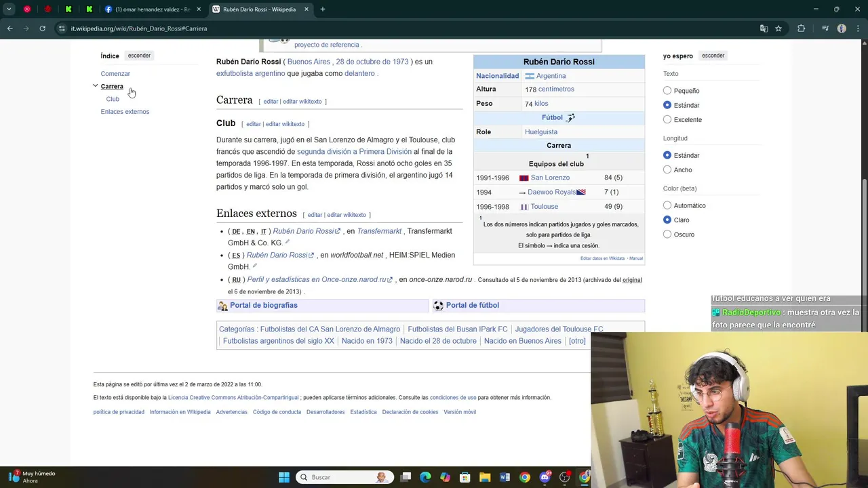The width and height of the screenshot is (868, 488).
Task: Collapse the Carrera section in the index
Action: [x=96, y=86]
